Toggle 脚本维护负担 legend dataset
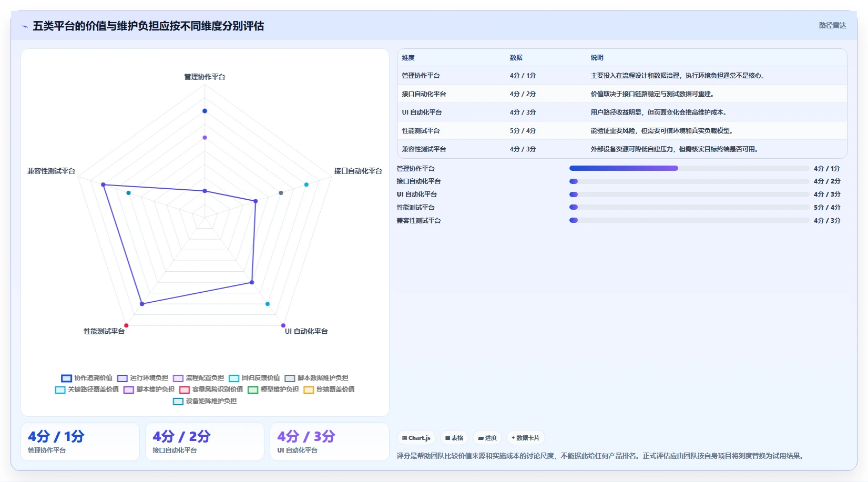Image resolution: width=868 pixels, height=482 pixels. [x=149, y=389]
